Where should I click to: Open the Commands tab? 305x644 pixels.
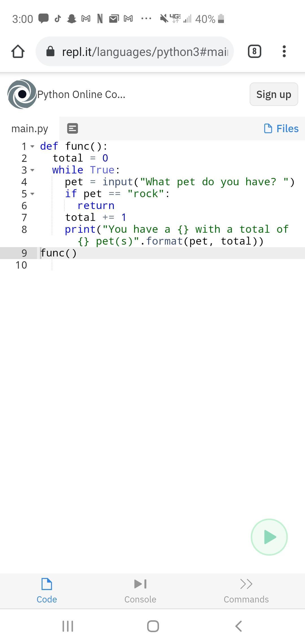[246, 591]
